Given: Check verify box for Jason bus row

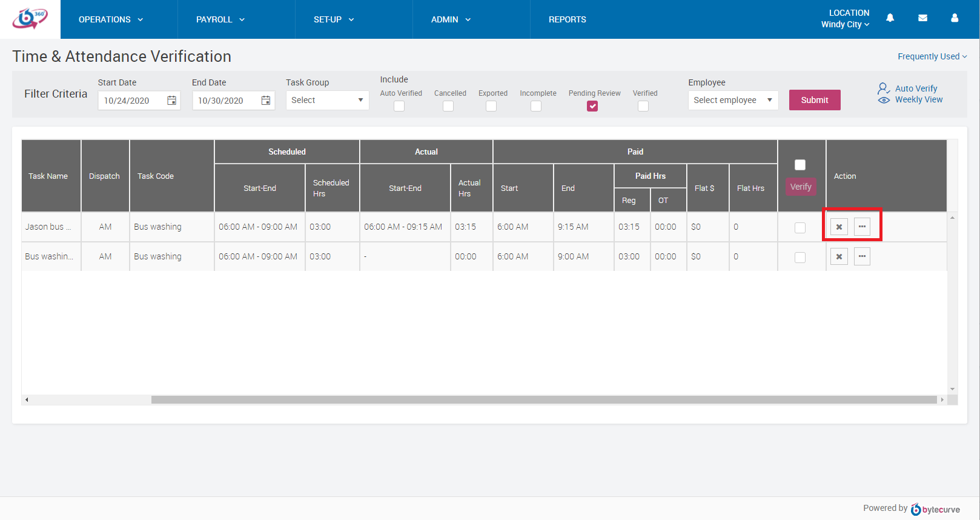Looking at the screenshot, I should click(800, 228).
